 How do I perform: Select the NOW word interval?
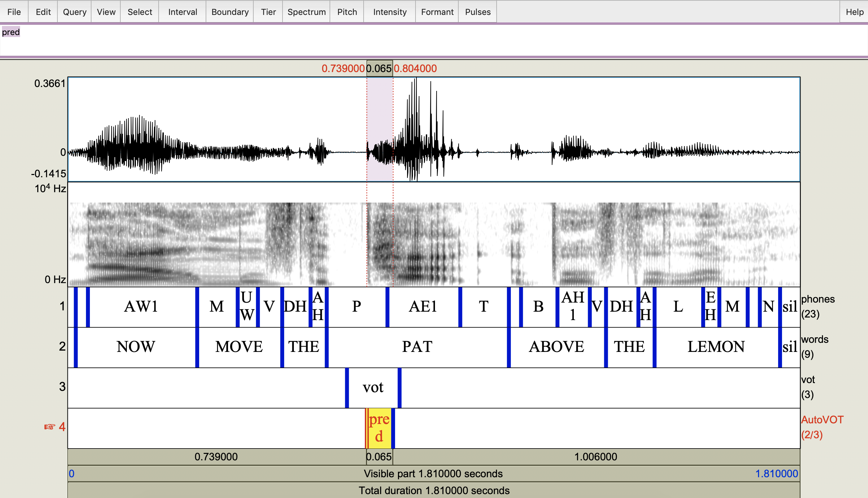pyautogui.click(x=136, y=347)
